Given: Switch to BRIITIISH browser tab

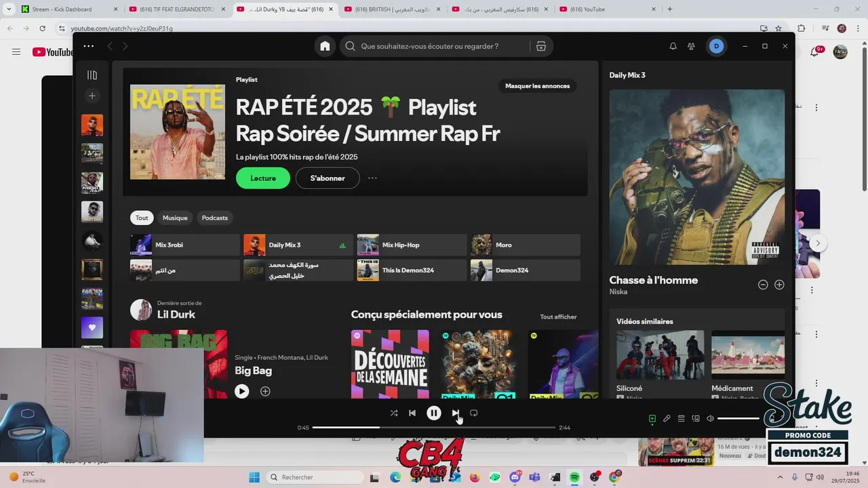Looking at the screenshot, I should click(x=393, y=9).
